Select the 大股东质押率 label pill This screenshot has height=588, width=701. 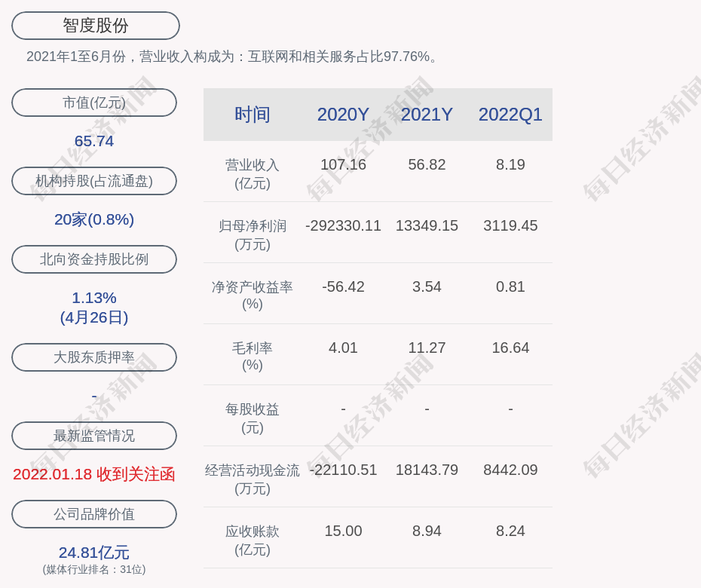(x=94, y=357)
